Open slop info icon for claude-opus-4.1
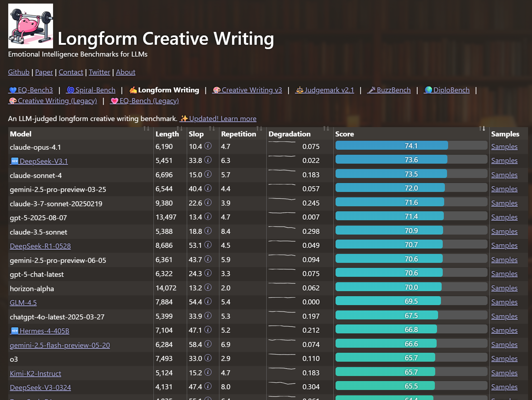Image resolution: width=532 pixels, height=400 pixels. coord(208,146)
